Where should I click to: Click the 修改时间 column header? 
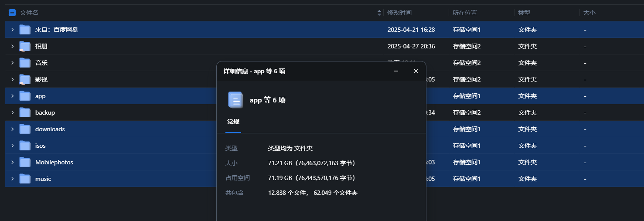(399, 13)
